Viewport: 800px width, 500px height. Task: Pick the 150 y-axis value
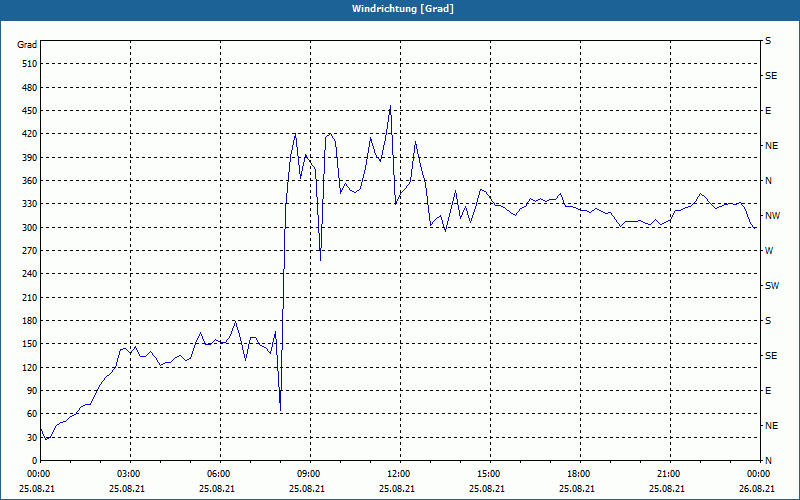(x=30, y=344)
